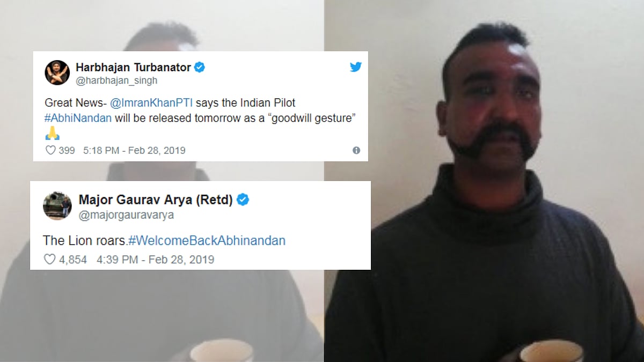Like Harbhajan Turbanator's tweet with the heart icon
644x362 pixels.
pyautogui.click(x=50, y=150)
